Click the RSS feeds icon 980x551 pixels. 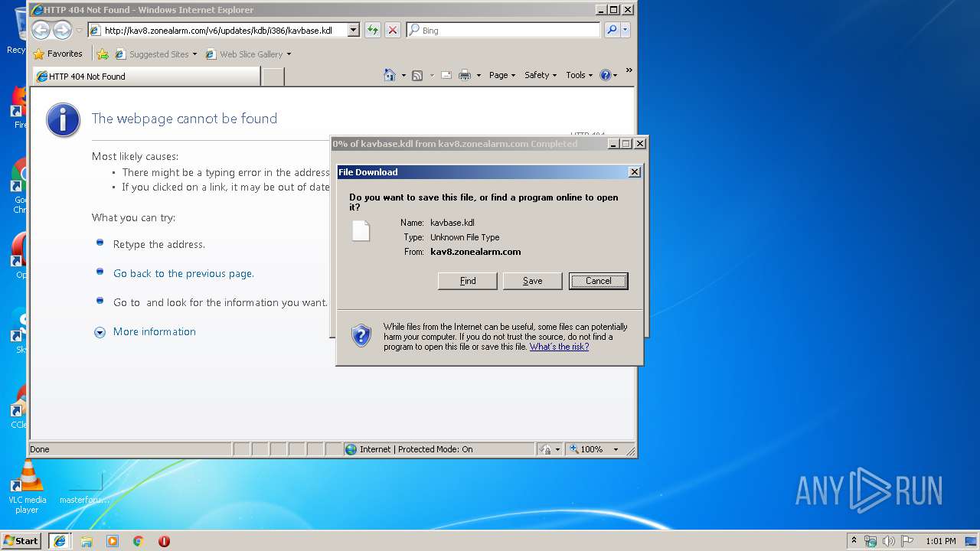(x=417, y=75)
